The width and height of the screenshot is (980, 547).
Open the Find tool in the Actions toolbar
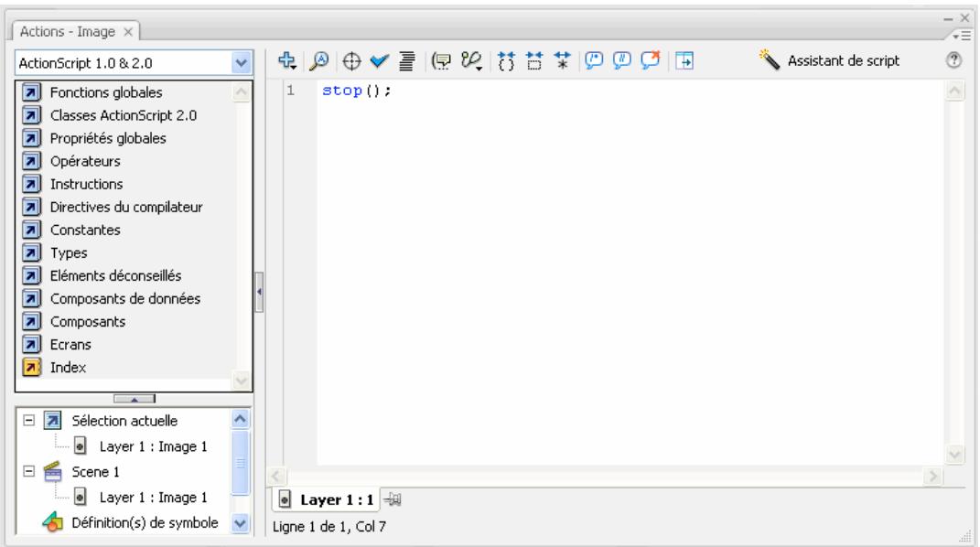pos(319,62)
